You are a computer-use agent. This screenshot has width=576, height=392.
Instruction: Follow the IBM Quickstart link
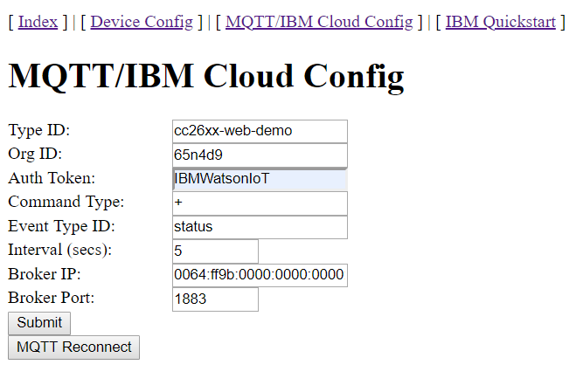[502, 22]
